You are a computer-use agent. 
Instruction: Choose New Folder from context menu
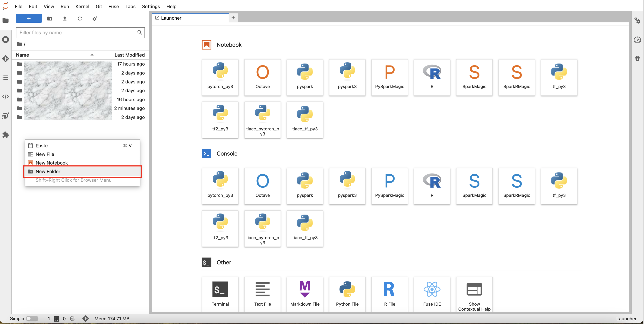48,171
